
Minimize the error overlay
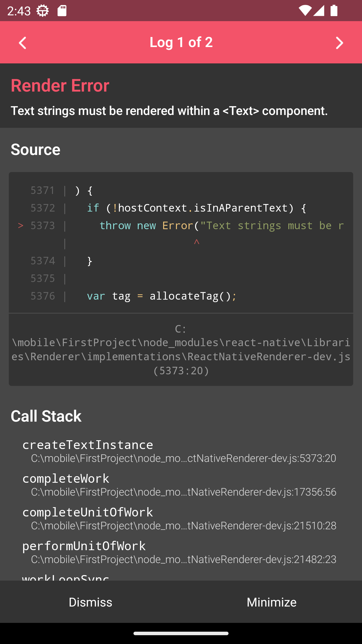[271, 602]
